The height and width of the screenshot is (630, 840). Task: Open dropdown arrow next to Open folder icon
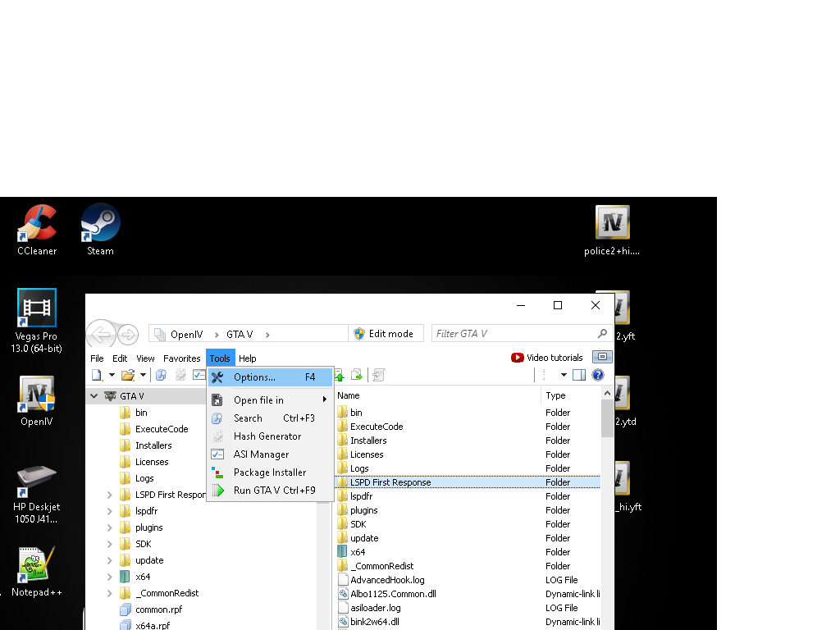(x=143, y=375)
